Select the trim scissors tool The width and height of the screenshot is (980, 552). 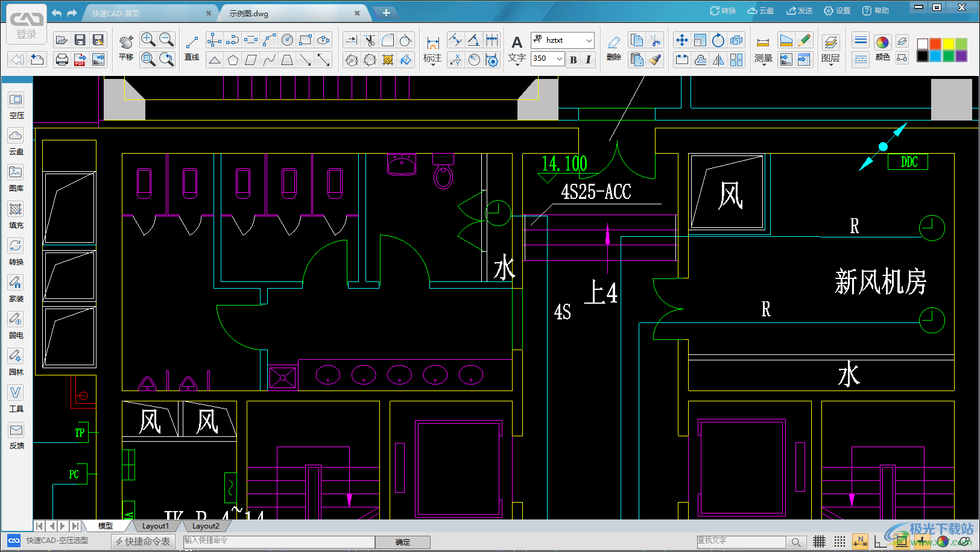[x=370, y=40]
